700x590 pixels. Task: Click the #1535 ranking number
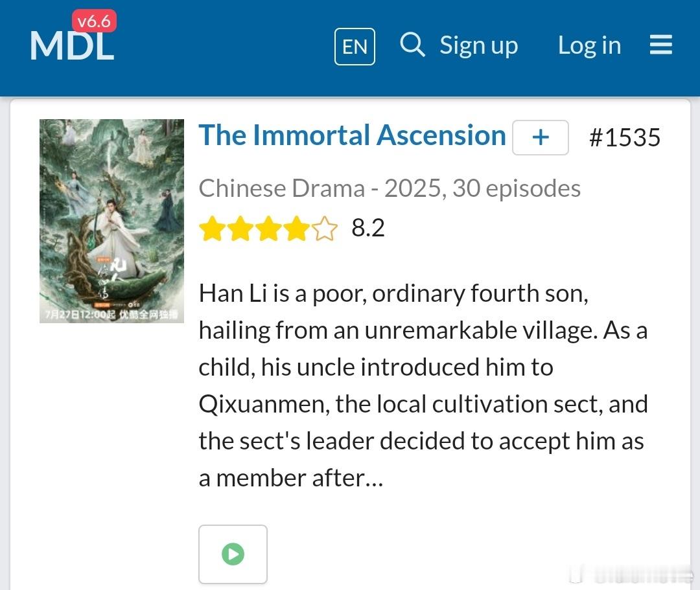tap(625, 137)
